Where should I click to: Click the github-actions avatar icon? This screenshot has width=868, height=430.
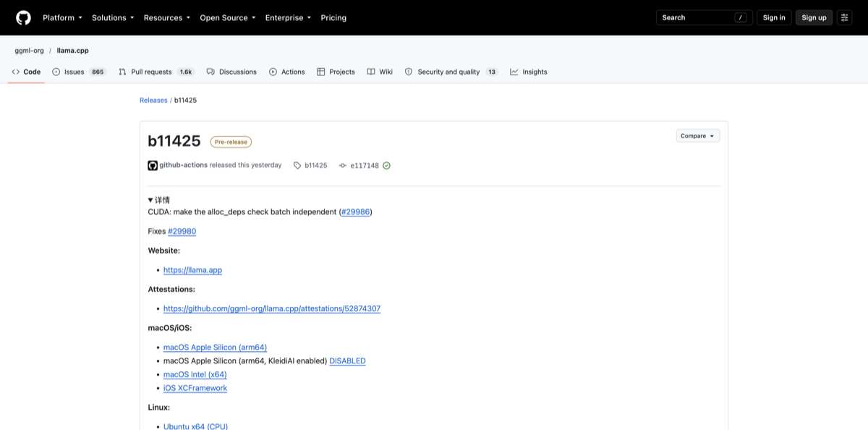pyautogui.click(x=153, y=165)
